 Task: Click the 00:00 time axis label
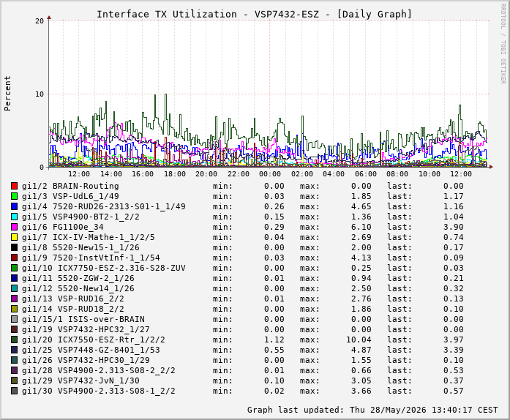coord(270,174)
